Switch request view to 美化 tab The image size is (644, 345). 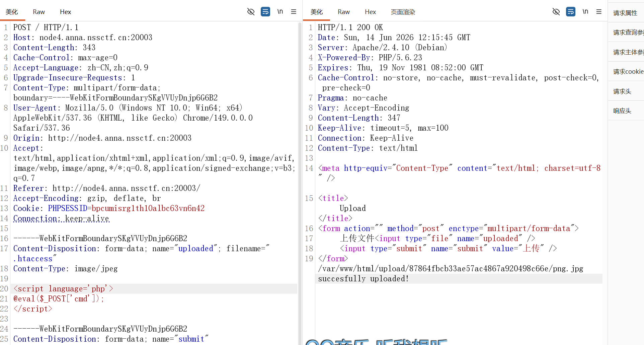point(12,12)
